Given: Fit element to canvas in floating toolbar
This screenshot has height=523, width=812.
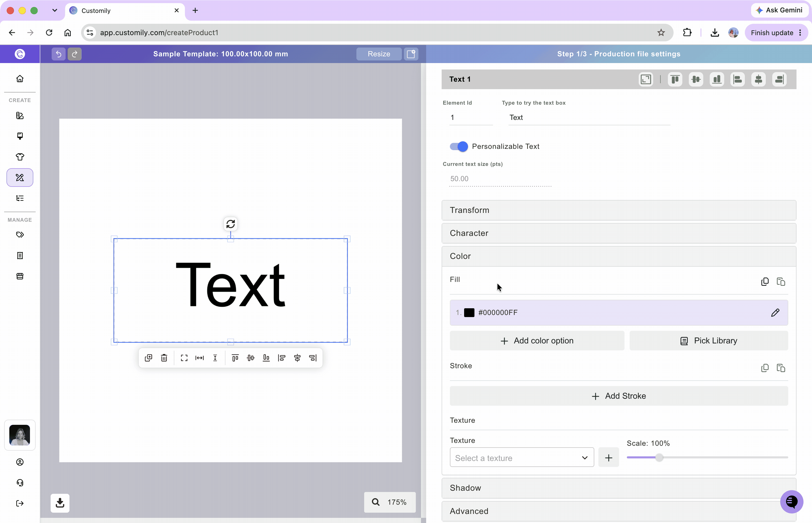Looking at the screenshot, I should [x=184, y=358].
